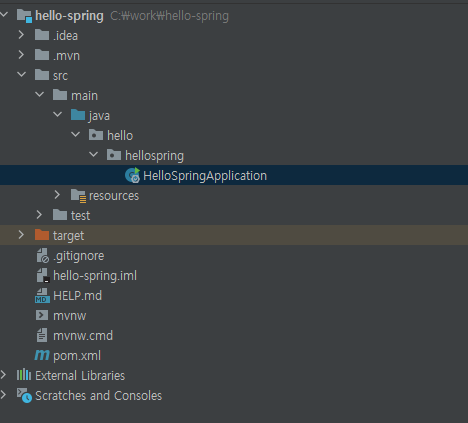The image size is (468, 423).
Task: Click the orange target folder icon
Action: 42,235
